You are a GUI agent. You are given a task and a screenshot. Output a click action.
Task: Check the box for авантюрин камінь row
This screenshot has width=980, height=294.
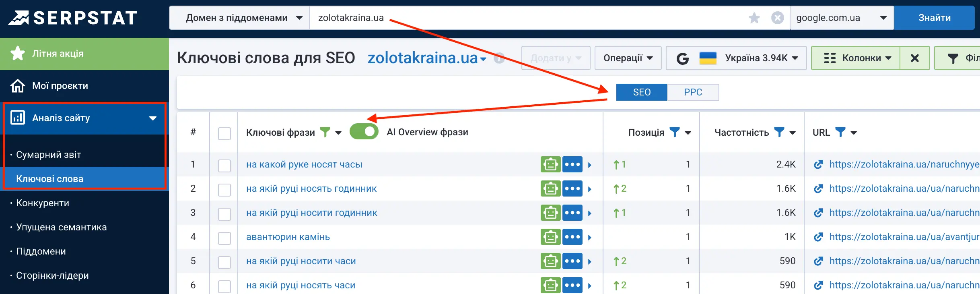point(224,238)
